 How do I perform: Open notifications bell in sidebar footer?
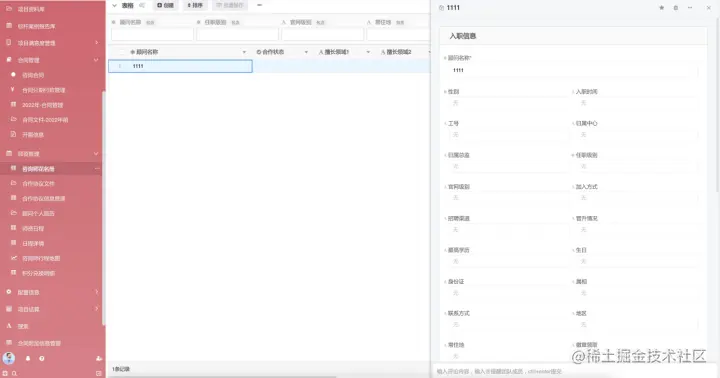[x=28, y=358]
